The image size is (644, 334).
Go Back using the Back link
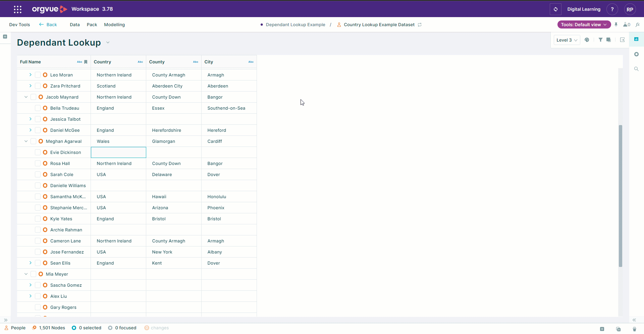pos(48,24)
